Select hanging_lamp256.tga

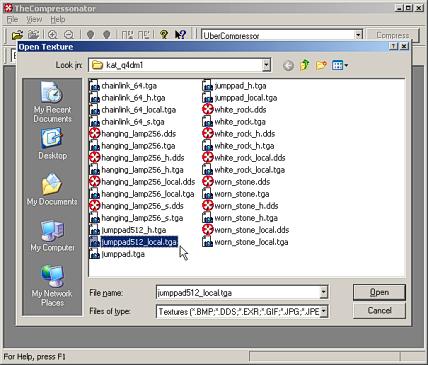click(x=138, y=146)
